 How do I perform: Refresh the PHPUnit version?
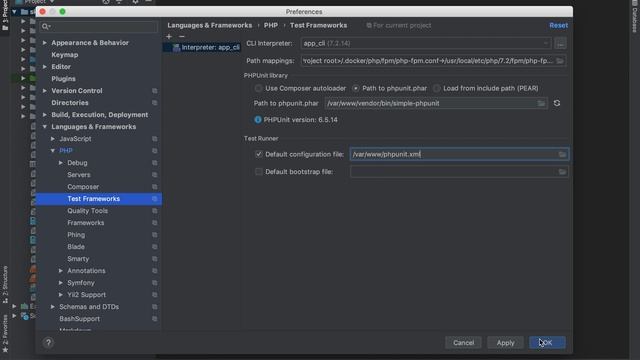557,103
